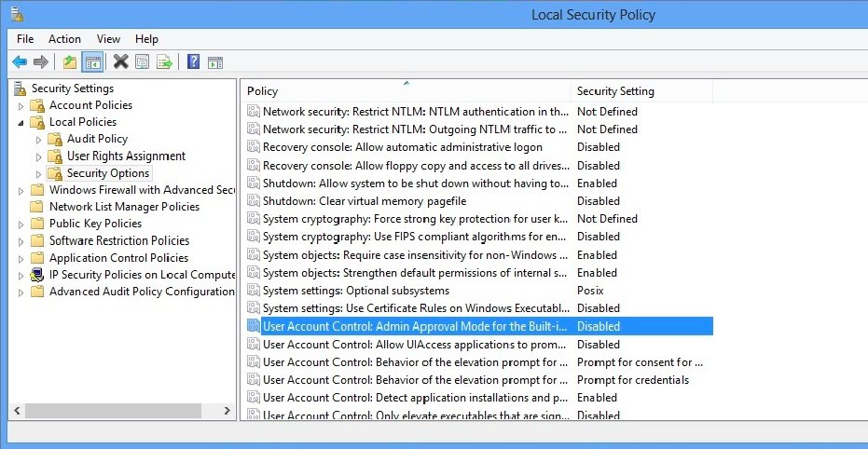868x449 pixels.
Task: Select Application Control Policies in the tree
Action: (x=118, y=258)
